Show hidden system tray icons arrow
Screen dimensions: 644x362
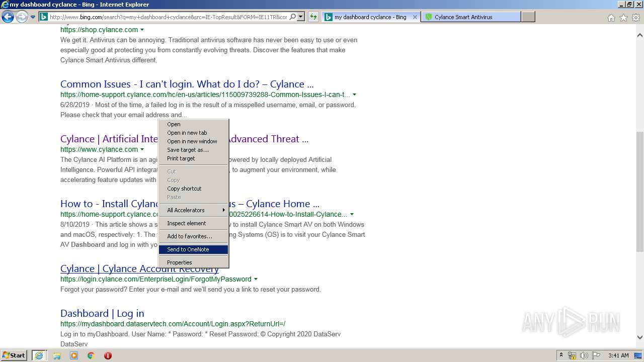[561, 355]
